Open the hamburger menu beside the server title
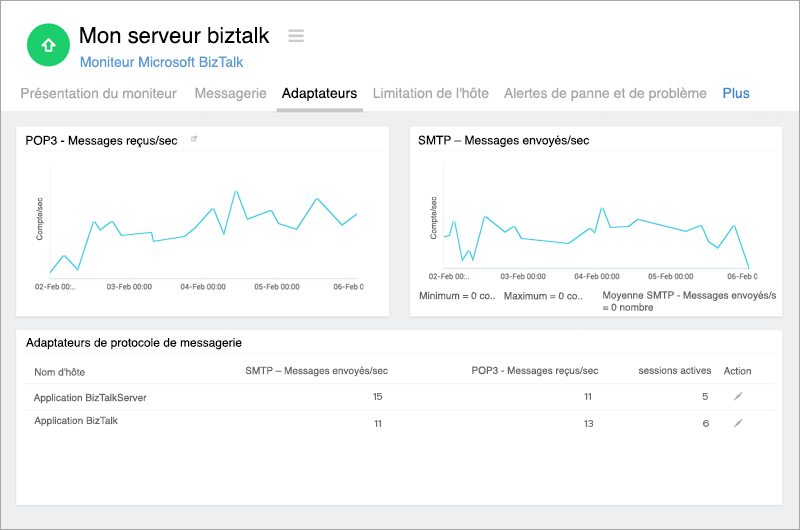The width and height of the screenshot is (800, 530). [296, 36]
